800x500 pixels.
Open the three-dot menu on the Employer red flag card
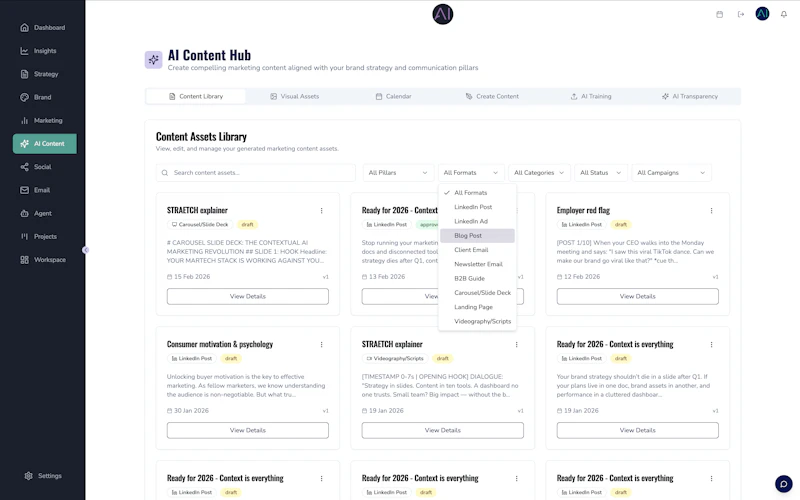(711, 211)
